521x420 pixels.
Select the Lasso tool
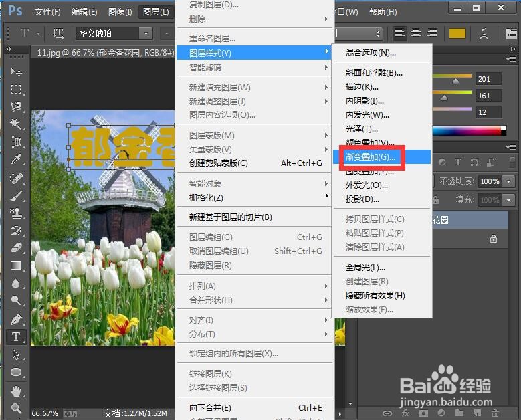(16, 106)
